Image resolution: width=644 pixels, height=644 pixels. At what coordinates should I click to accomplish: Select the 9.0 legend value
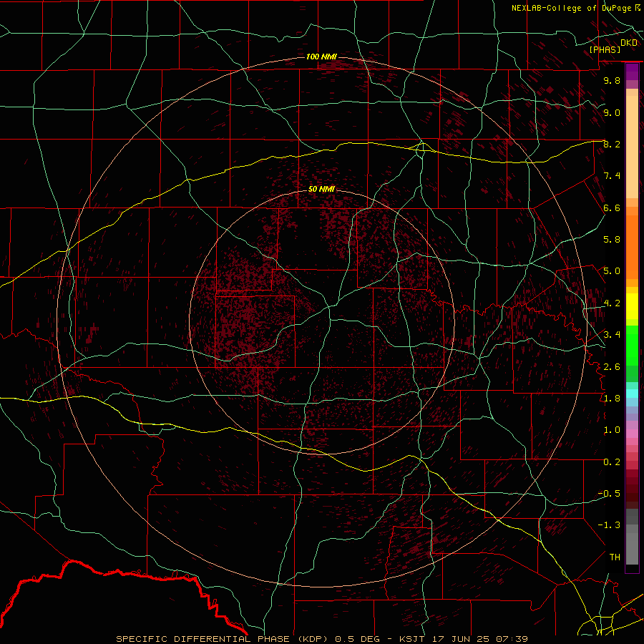(612, 113)
